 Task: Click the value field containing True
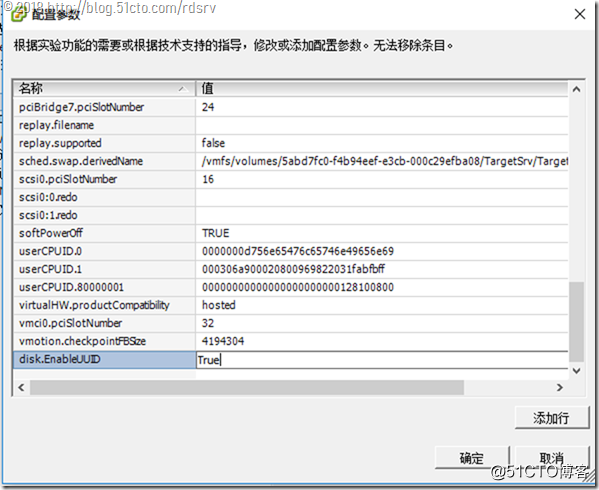coord(382,360)
